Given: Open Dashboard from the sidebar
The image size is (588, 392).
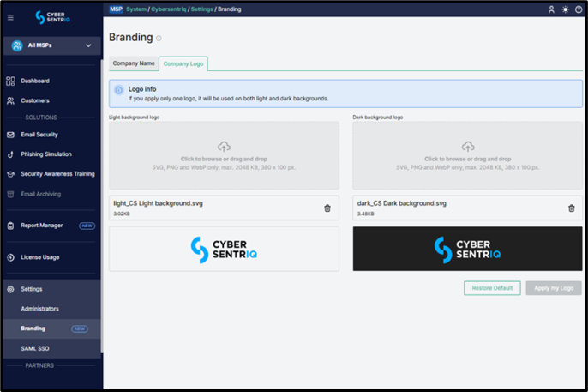Looking at the screenshot, I should click(x=35, y=81).
